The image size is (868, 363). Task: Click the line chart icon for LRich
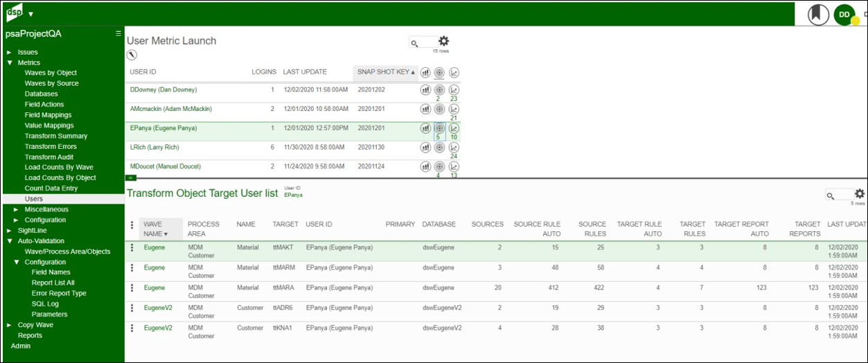pos(454,148)
